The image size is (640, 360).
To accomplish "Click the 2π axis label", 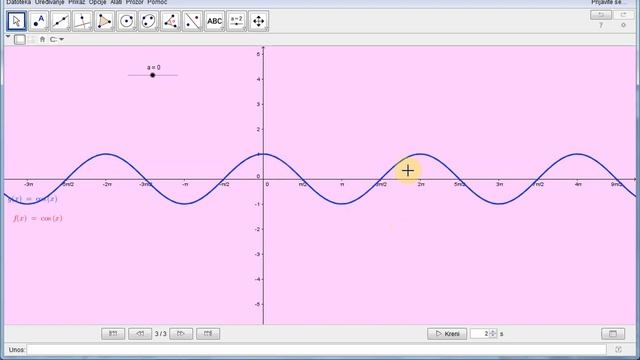I will coord(421,184).
